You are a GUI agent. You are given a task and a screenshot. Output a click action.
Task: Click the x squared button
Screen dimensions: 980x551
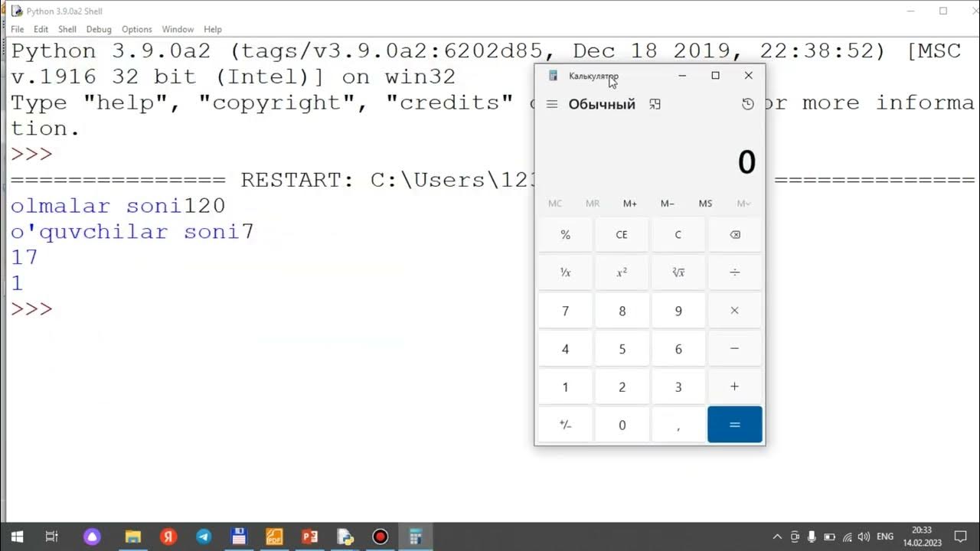[622, 272]
